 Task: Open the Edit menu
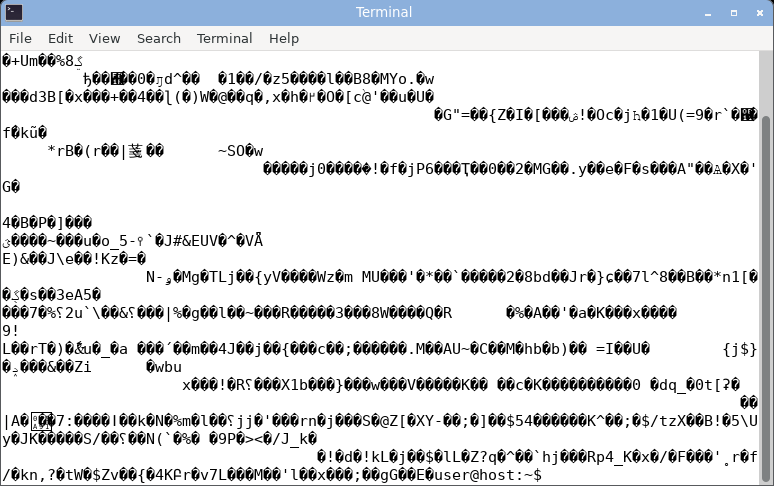point(60,38)
